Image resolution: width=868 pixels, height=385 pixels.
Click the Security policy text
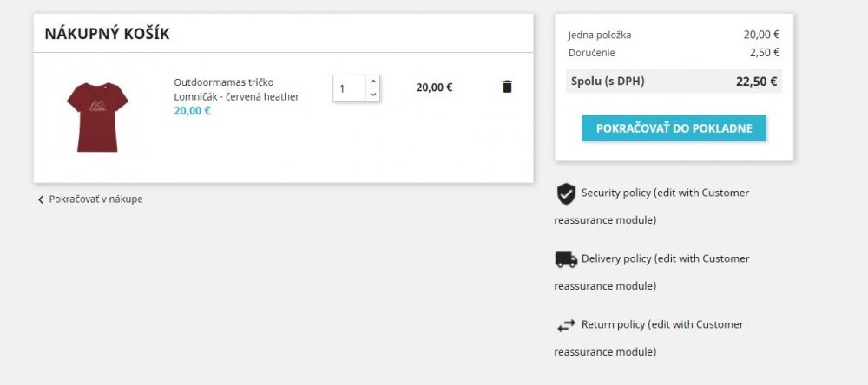[664, 192]
